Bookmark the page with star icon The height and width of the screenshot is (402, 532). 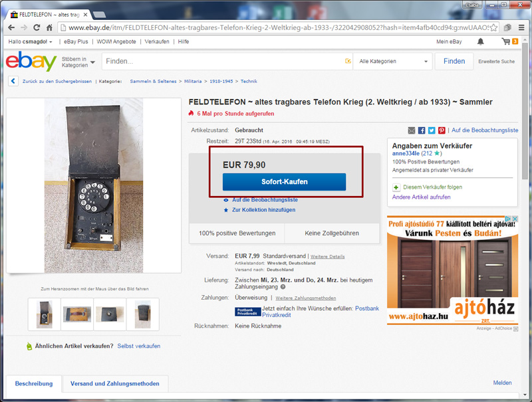click(x=493, y=28)
